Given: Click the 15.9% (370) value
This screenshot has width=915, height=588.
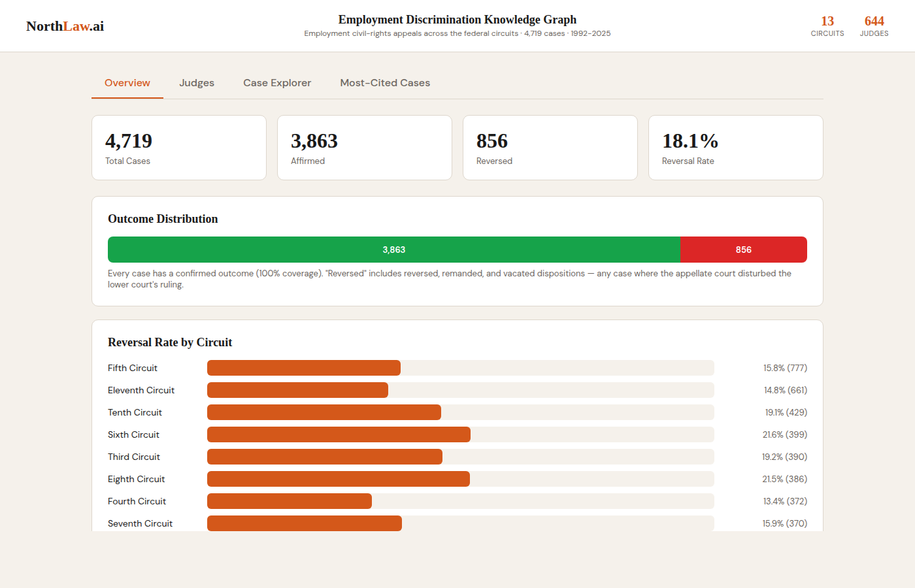Looking at the screenshot, I should click(785, 523).
